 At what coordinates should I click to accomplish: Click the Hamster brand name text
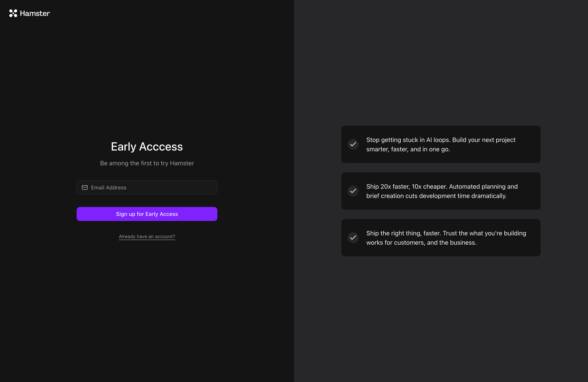coord(35,13)
